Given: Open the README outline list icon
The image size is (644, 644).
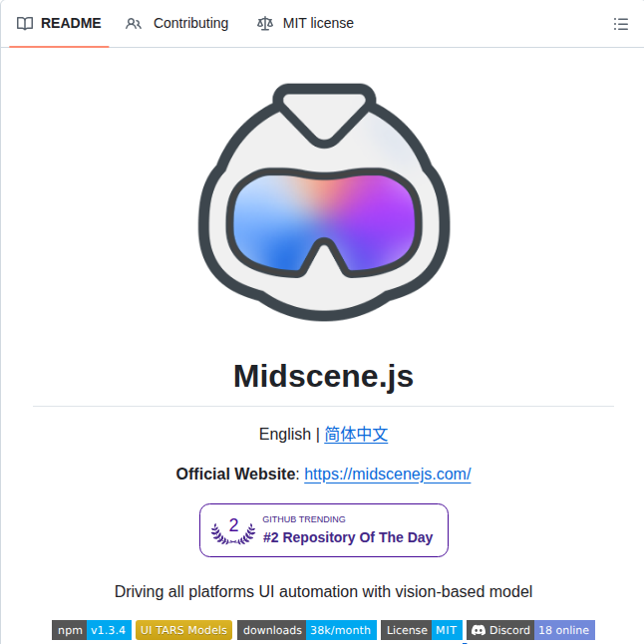Looking at the screenshot, I should [x=621, y=24].
